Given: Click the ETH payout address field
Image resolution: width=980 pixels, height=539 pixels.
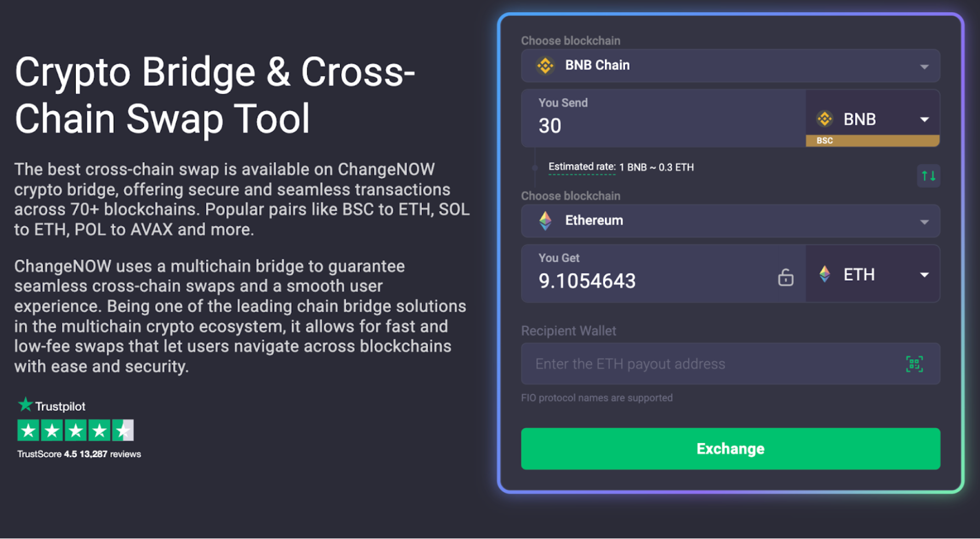Looking at the screenshot, I should (687, 363).
